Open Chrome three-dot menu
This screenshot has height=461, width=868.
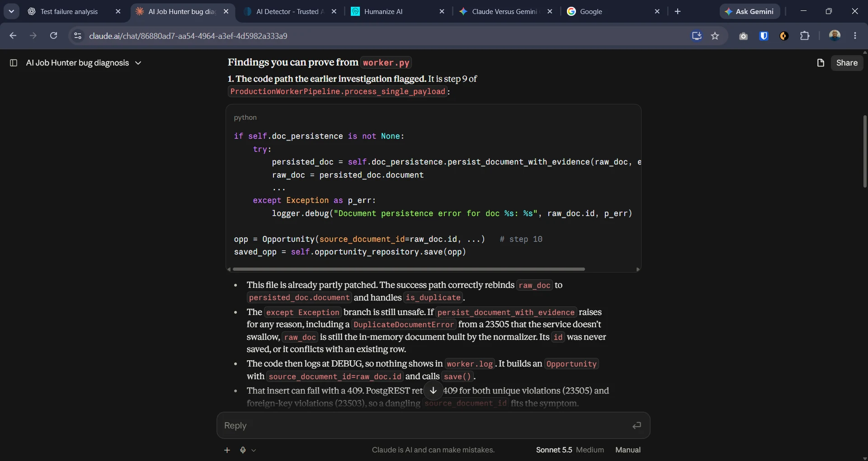coord(855,36)
